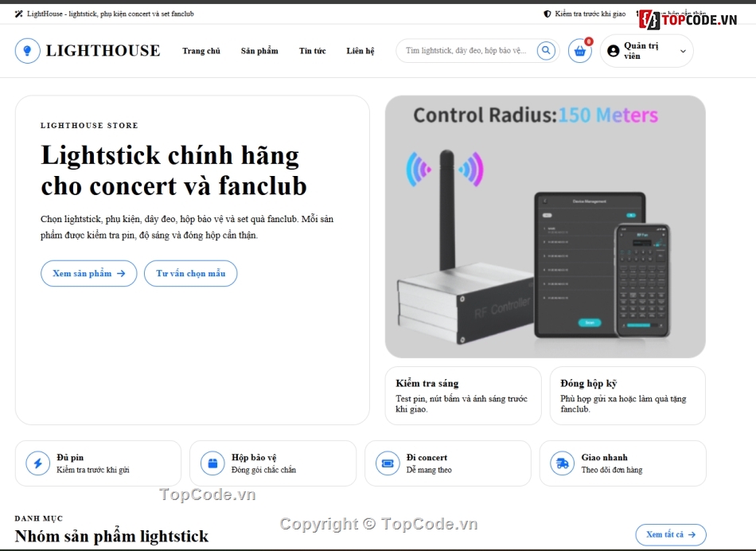Open the Liên hệ menu item
Image resolution: width=756 pixels, height=551 pixels.
pos(360,51)
